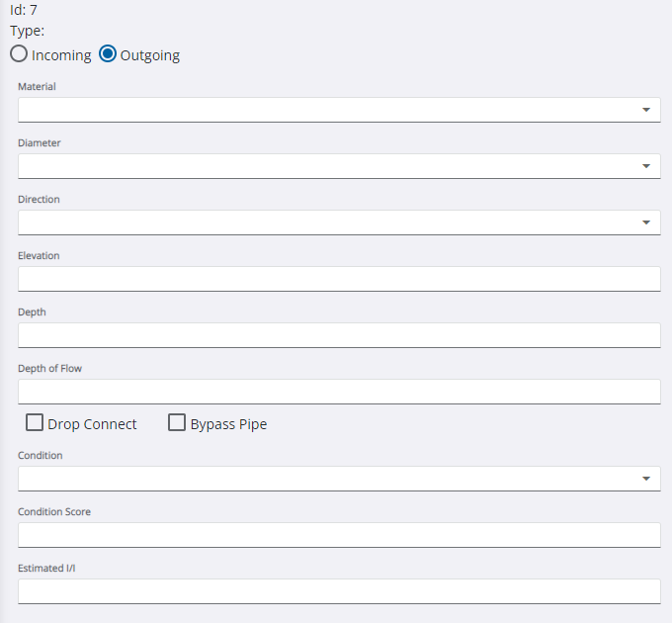Screen dimensions: 672x623
Task: Open the Condition combo box field
Action: click(x=326, y=479)
